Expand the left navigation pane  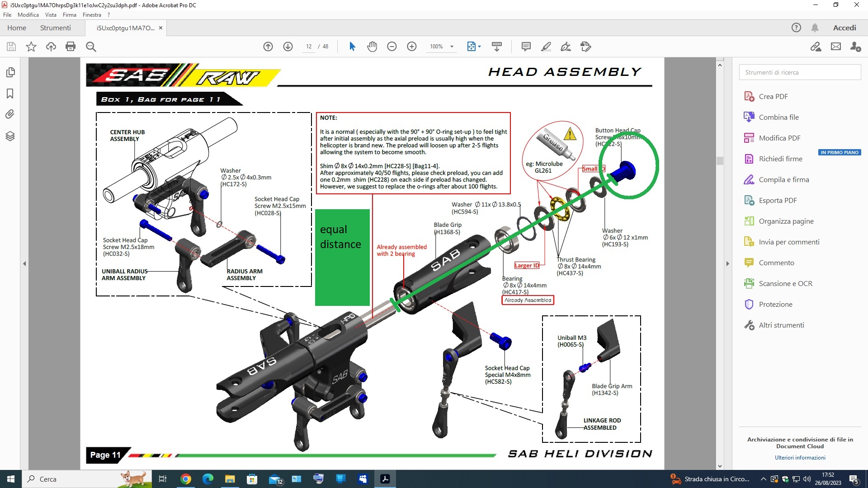24,263
